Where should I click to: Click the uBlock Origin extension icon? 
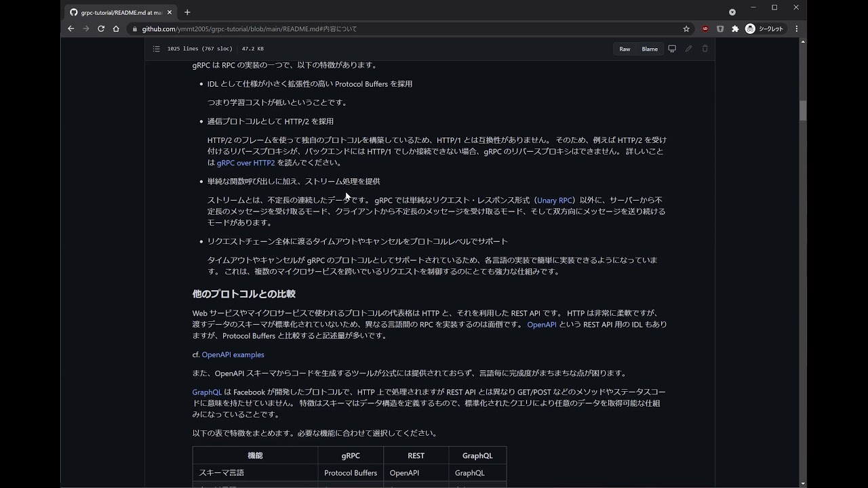705,29
